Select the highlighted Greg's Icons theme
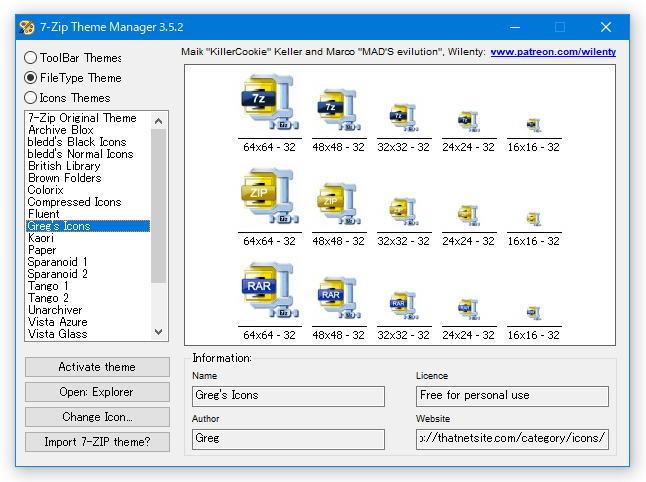Image resolution: width=646 pixels, height=482 pixels. click(88, 226)
